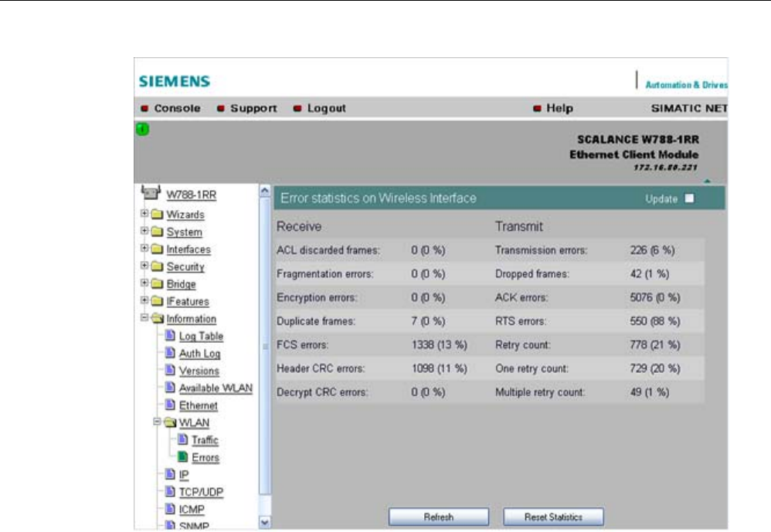Image resolution: width=771 pixels, height=532 pixels.
Task: Click the open Information folder icon
Action: [158, 318]
